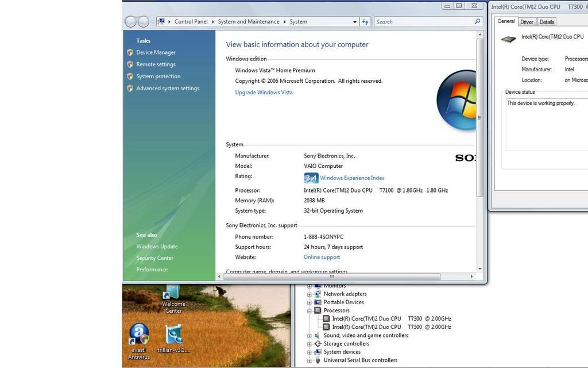Expand Storage controllers node
Image resolution: width=588 pixels, height=368 pixels.
pyautogui.click(x=310, y=344)
